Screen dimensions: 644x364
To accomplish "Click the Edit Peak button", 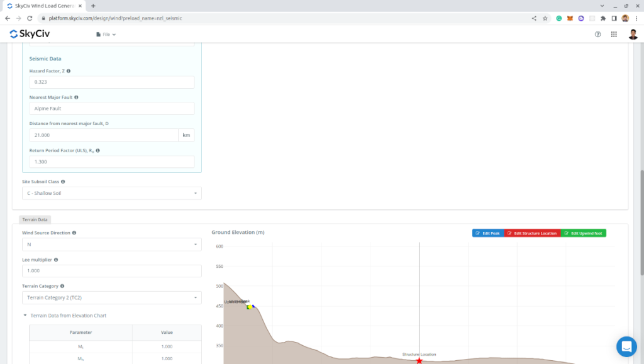I will click(488, 233).
